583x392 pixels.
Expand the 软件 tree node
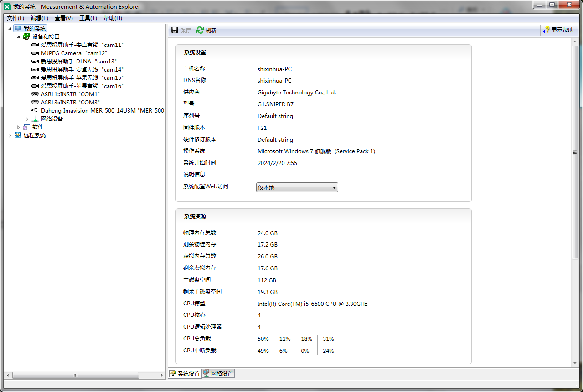(x=19, y=127)
